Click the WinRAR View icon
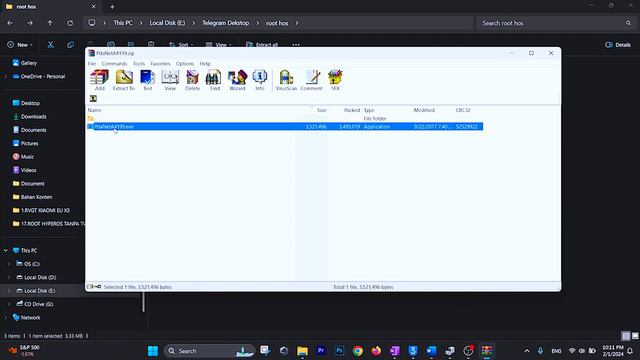This screenshot has width=640, height=360. click(170, 80)
